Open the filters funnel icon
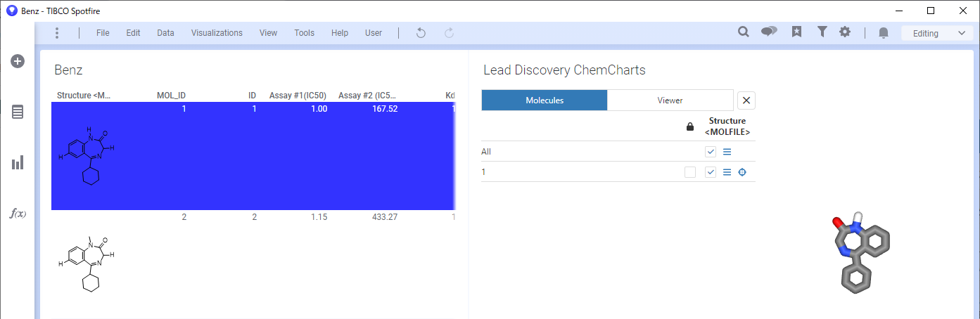Viewport: 980px width, 319px height. [x=822, y=32]
